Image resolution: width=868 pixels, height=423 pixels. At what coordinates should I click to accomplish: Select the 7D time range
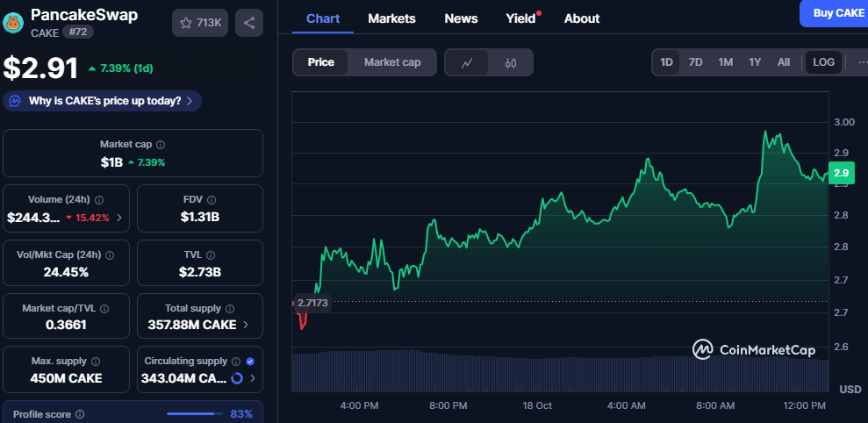[x=695, y=62]
